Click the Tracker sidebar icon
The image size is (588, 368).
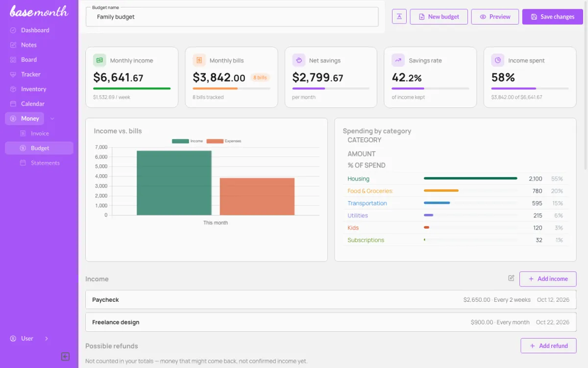13,75
